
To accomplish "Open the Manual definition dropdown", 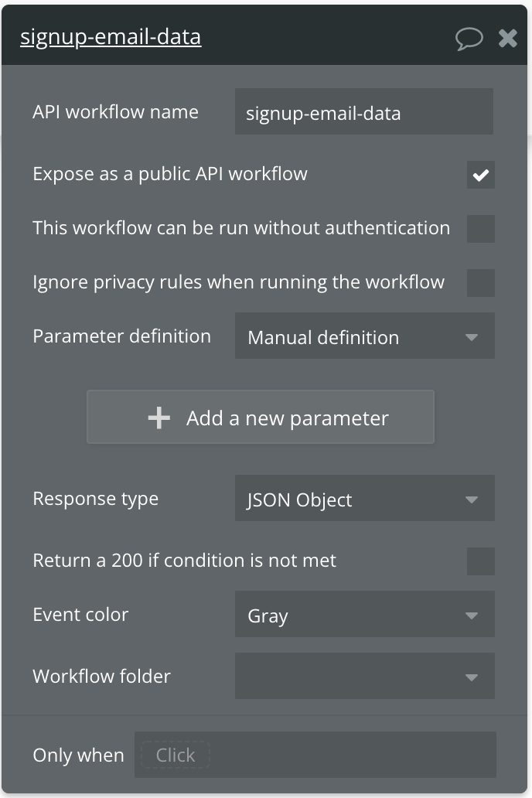I will tap(363, 337).
